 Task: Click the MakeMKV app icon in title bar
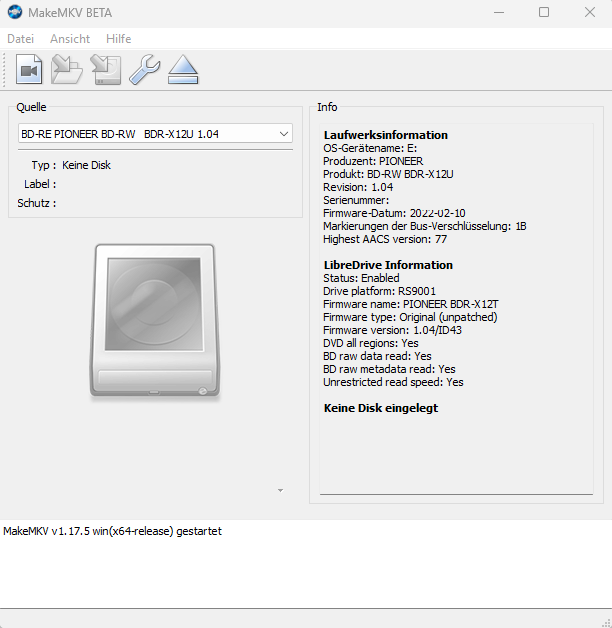(x=15, y=12)
